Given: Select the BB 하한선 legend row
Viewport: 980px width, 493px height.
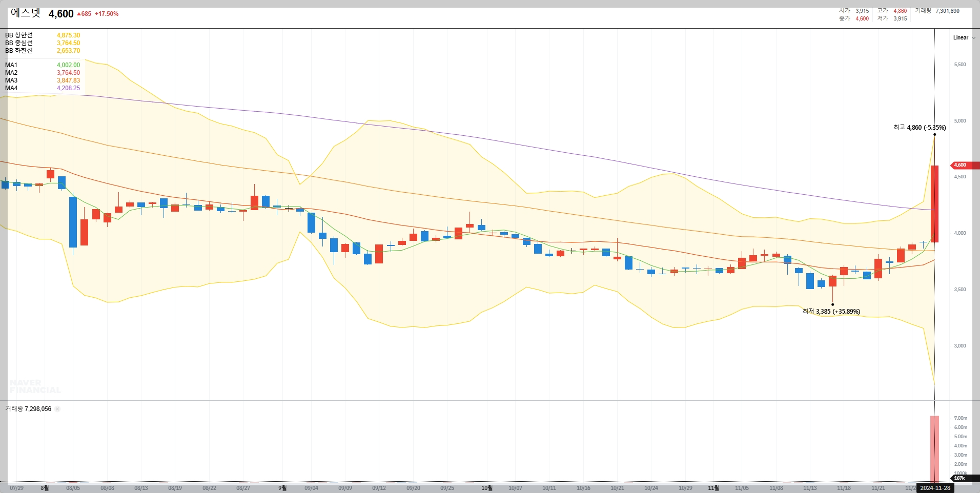Looking at the screenshot, I should [43, 51].
